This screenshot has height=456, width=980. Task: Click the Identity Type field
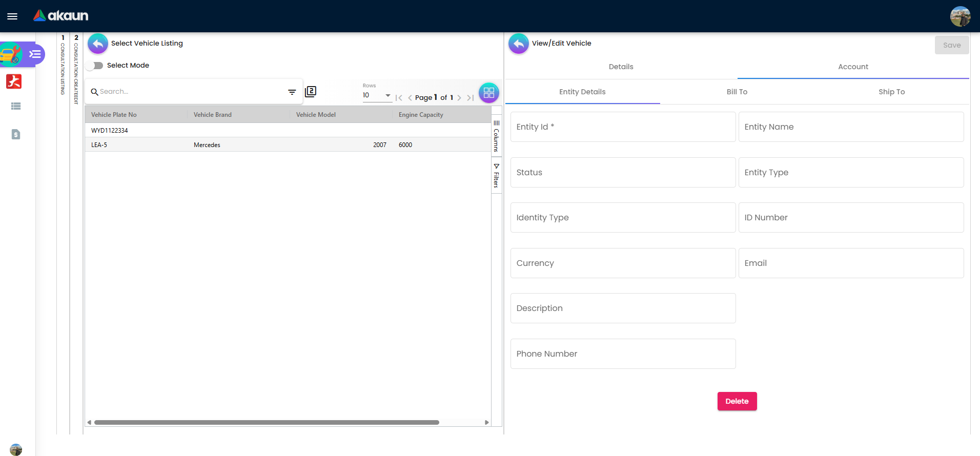(x=623, y=218)
